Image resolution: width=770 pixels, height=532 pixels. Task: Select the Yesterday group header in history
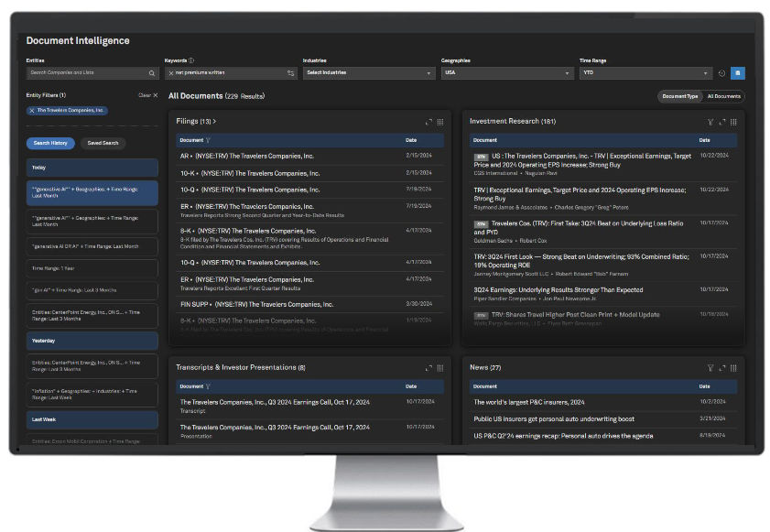92,341
